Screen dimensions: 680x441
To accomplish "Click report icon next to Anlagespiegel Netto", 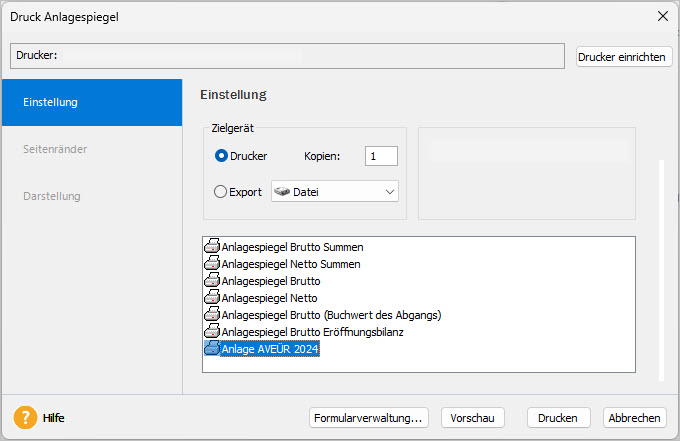I will [212, 298].
